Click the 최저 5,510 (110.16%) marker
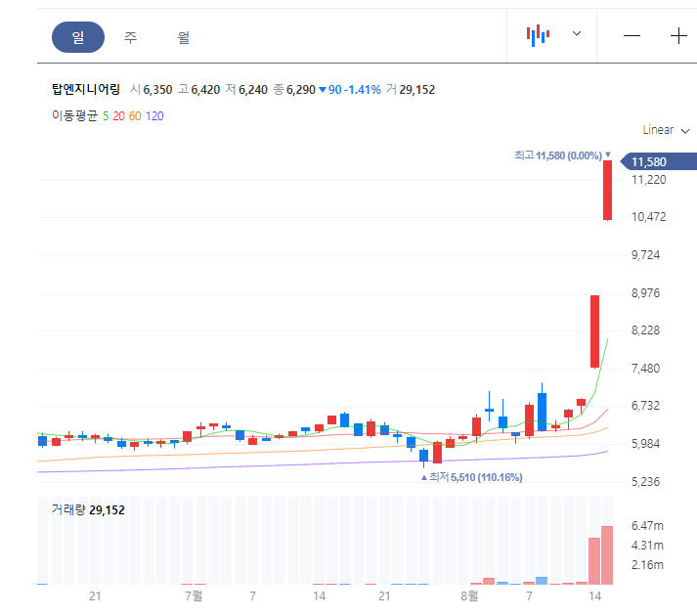 click(x=471, y=477)
